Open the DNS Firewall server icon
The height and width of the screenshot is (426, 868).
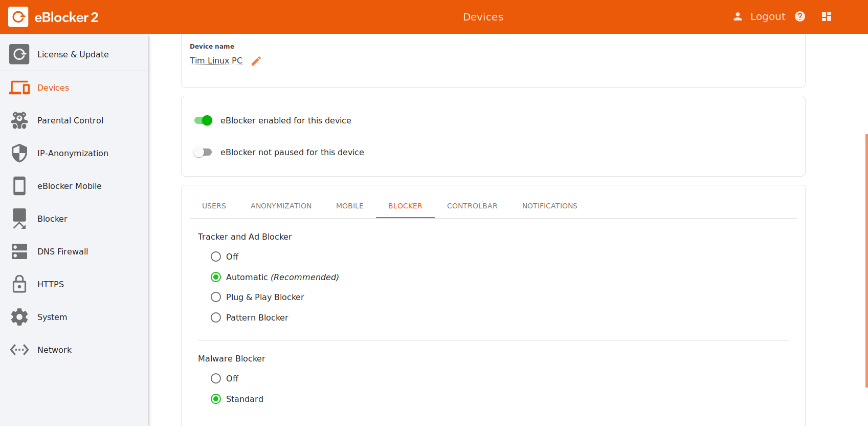[19, 251]
